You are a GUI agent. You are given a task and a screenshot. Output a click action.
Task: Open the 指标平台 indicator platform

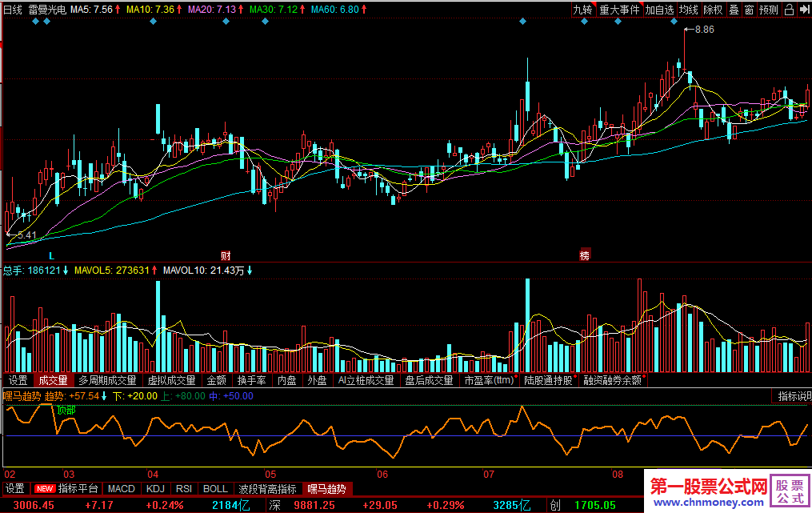click(x=78, y=489)
